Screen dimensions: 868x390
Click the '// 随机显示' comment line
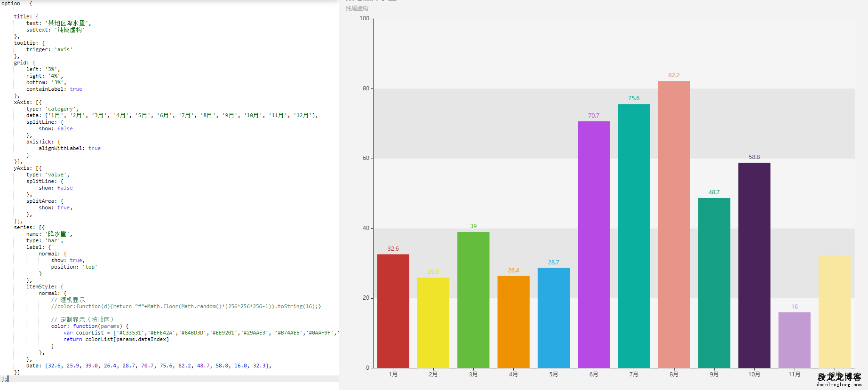pyautogui.click(x=68, y=300)
